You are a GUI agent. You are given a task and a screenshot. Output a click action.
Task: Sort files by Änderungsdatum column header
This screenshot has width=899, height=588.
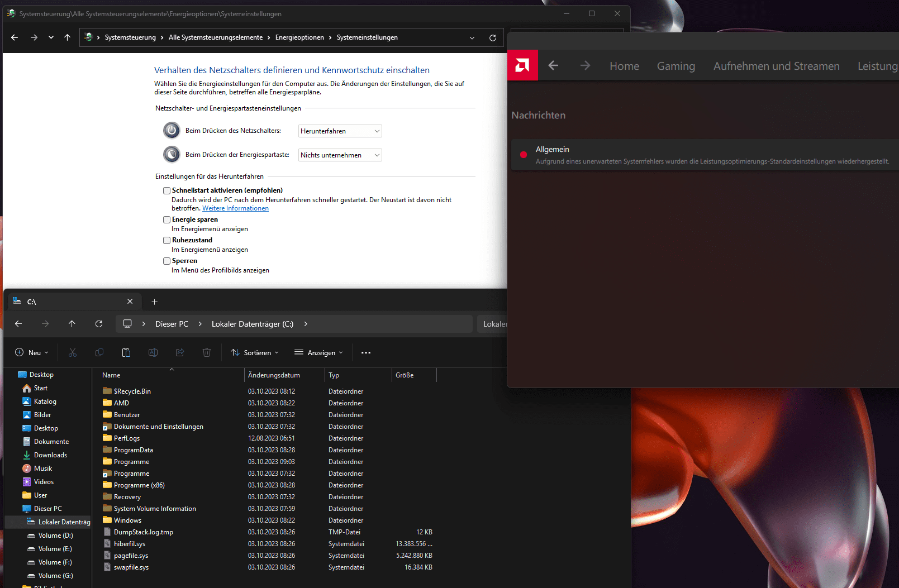[x=284, y=375]
